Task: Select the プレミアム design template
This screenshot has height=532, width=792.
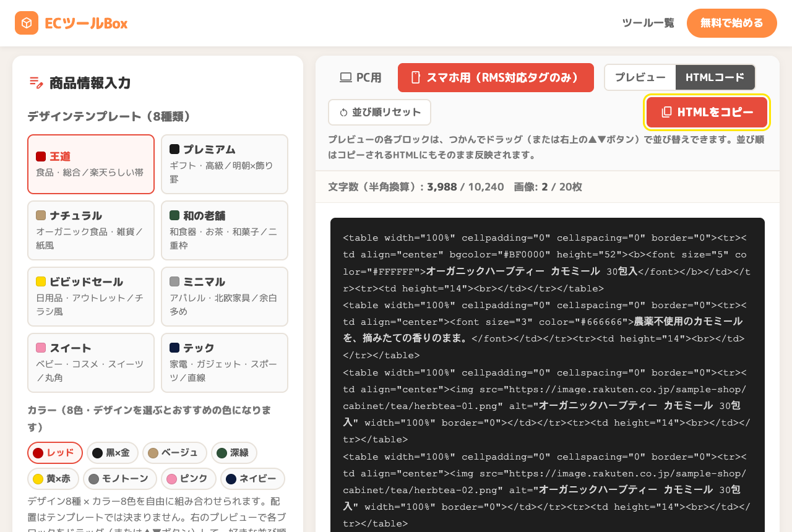Action: (225, 164)
